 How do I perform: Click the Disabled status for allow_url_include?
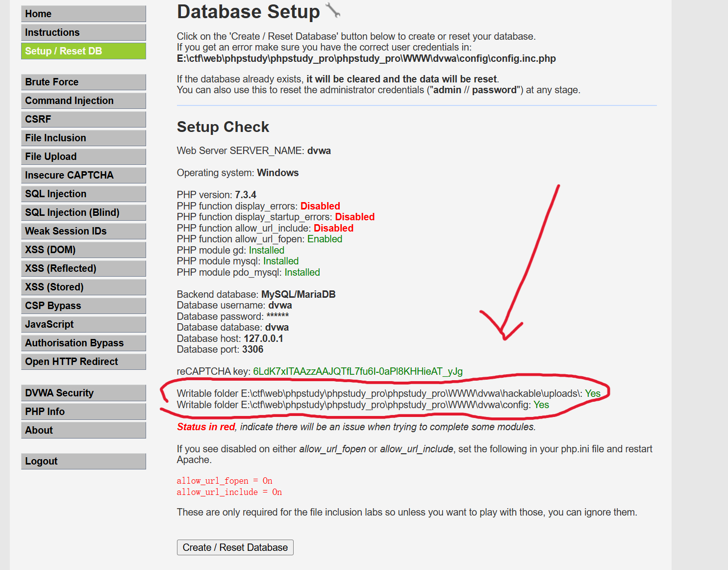(333, 228)
